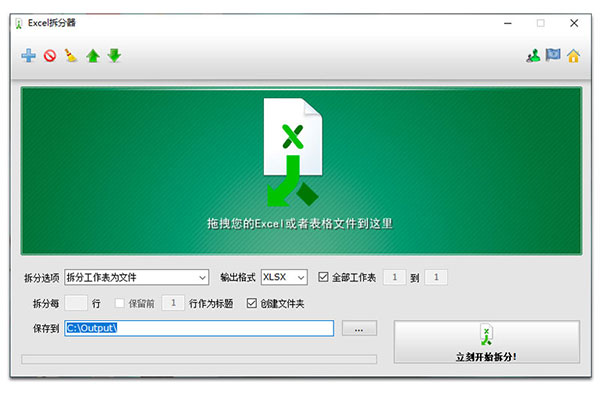Click the 立刻开始拆分! button
600x400 pixels.
487,342
